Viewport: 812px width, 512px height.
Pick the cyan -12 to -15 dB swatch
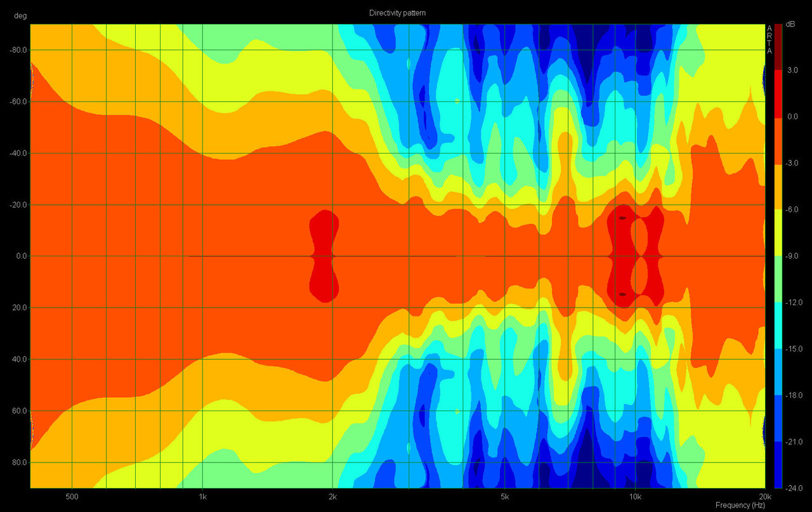pos(778,325)
